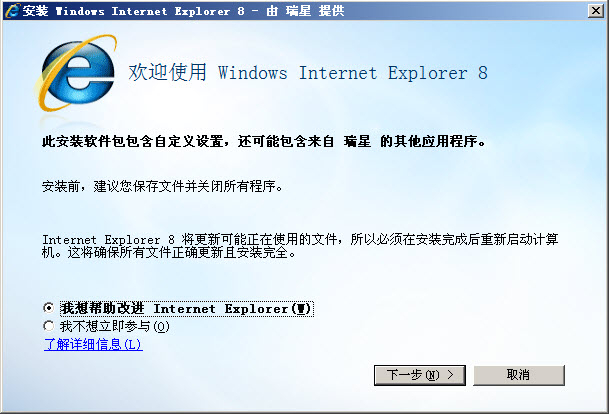Click the 安装前，建议您保存文件 paragraph
Image resolution: width=610 pixels, height=414 pixels.
click(162, 186)
